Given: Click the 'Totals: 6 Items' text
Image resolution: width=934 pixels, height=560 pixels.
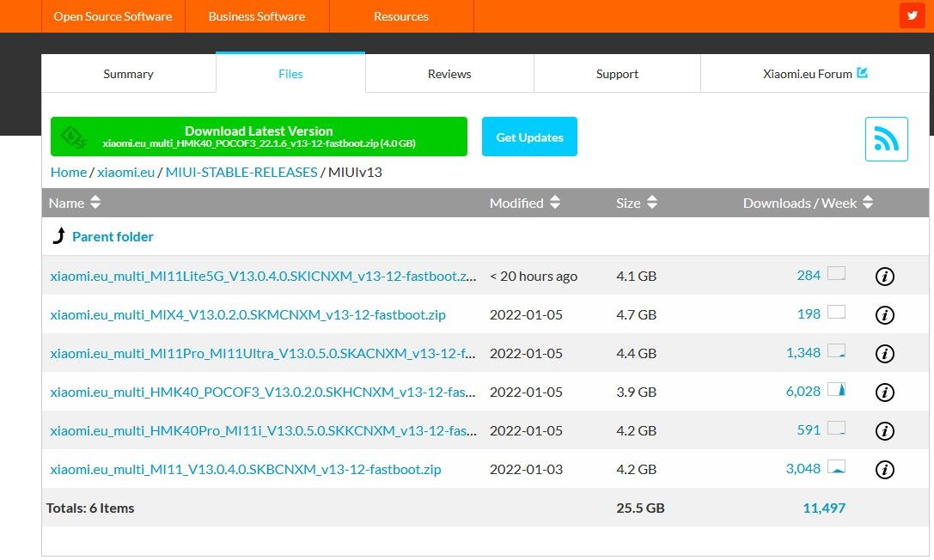Looking at the screenshot, I should click(x=90, y=508).
